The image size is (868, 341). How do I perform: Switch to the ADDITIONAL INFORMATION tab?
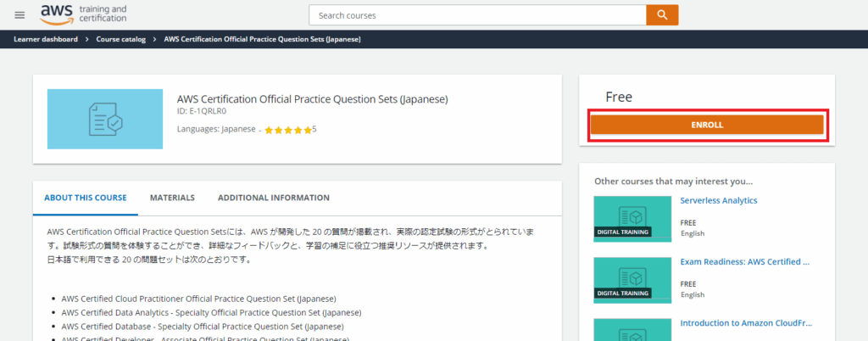[274, 198]
